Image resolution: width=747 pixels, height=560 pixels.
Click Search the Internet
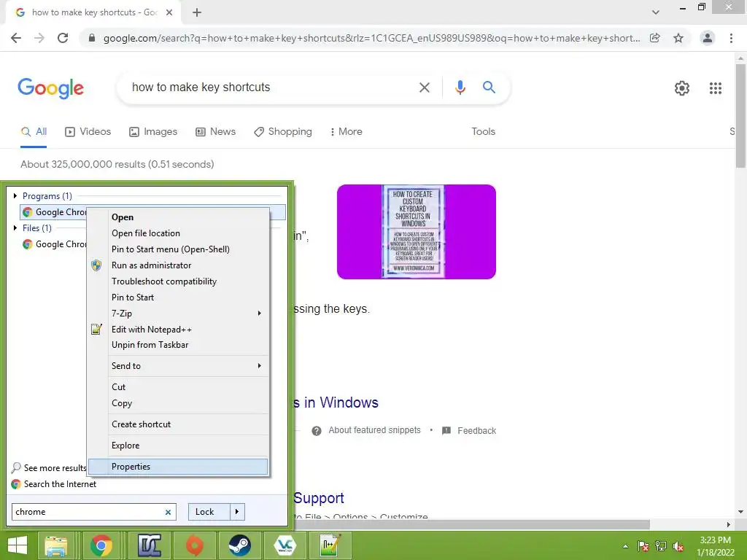click(54, 484)
